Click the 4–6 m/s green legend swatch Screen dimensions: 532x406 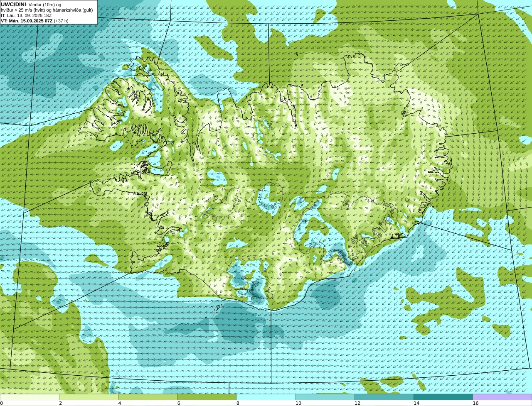(x=148, y=397)
